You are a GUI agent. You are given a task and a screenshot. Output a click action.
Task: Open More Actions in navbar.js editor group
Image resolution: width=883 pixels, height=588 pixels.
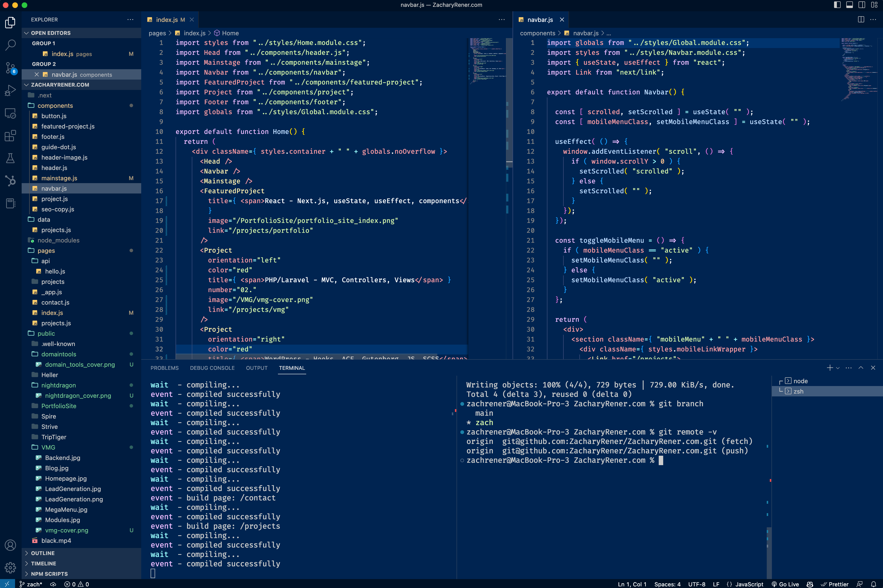873,20
